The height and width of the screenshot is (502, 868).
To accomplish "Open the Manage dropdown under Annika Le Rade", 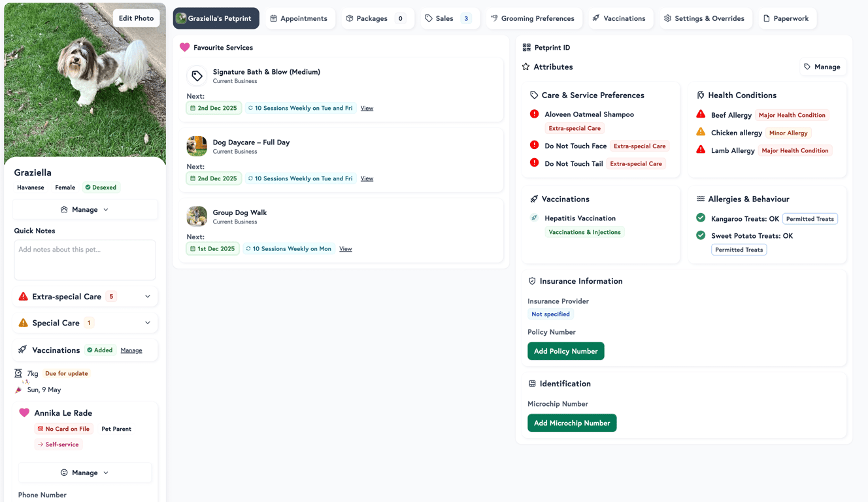I will pos(85,473).
